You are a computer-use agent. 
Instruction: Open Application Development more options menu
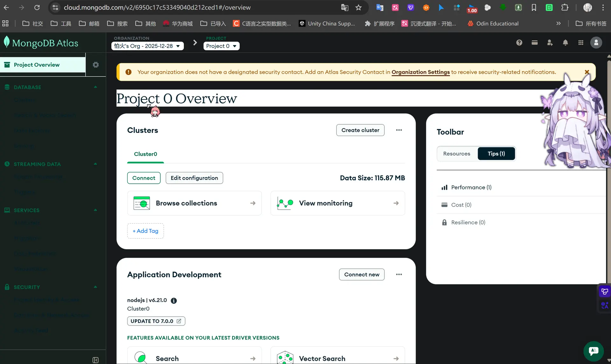coord(399,274)
